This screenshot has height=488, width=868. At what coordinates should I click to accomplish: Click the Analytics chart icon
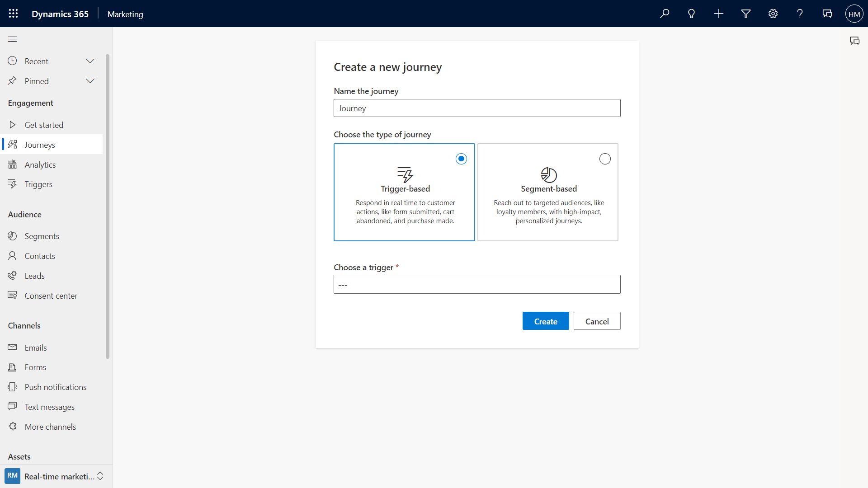12,164
